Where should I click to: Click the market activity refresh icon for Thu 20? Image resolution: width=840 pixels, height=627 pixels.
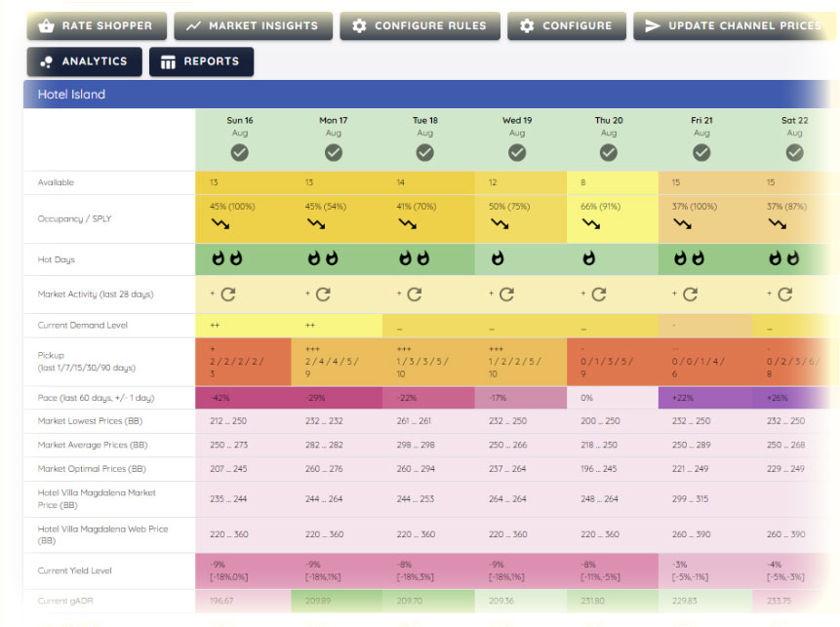(598, 294)
